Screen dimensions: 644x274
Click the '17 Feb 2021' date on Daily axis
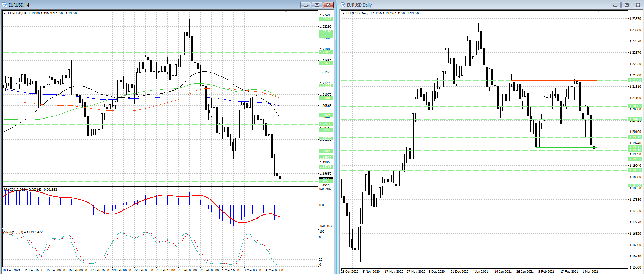569,272
